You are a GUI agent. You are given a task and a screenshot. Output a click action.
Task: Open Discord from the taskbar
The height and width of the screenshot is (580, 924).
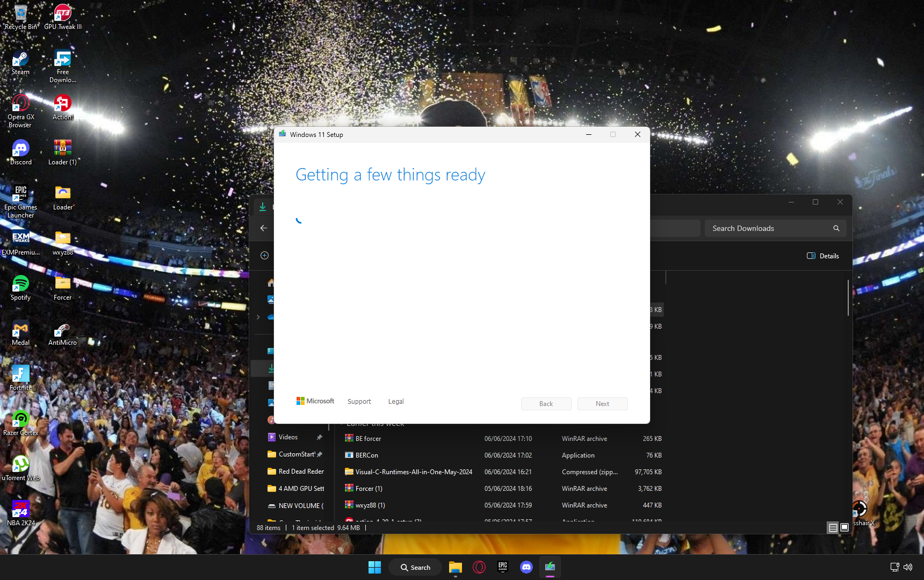(x=526, y=567)
